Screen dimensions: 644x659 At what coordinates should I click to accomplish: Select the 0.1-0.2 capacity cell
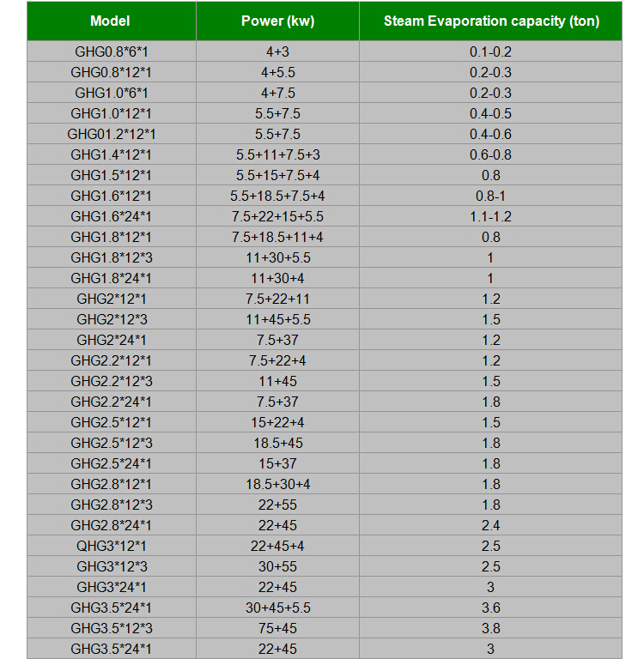pos(491,51)
